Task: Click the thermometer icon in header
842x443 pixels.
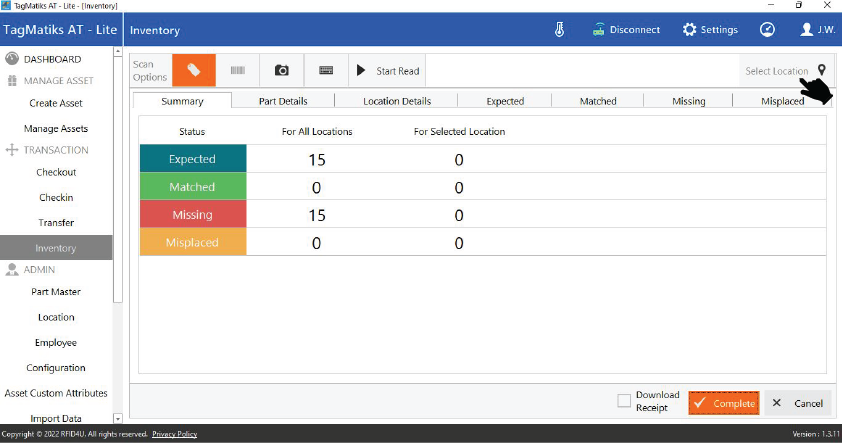Action: pos(560,30)
